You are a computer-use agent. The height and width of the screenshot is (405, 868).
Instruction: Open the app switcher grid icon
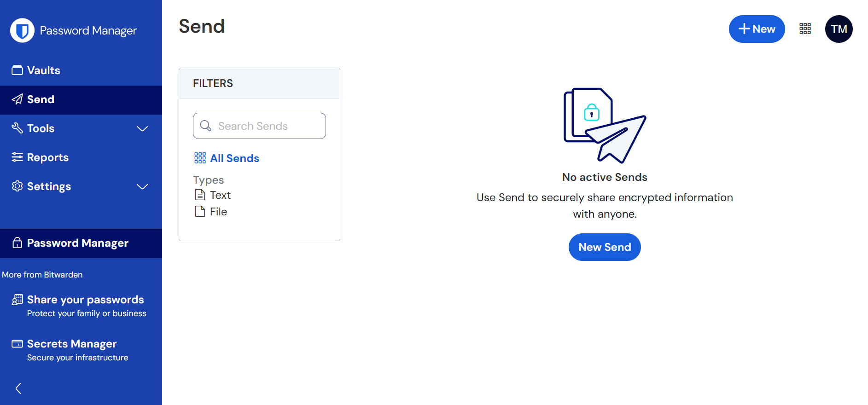coord(805,29)
